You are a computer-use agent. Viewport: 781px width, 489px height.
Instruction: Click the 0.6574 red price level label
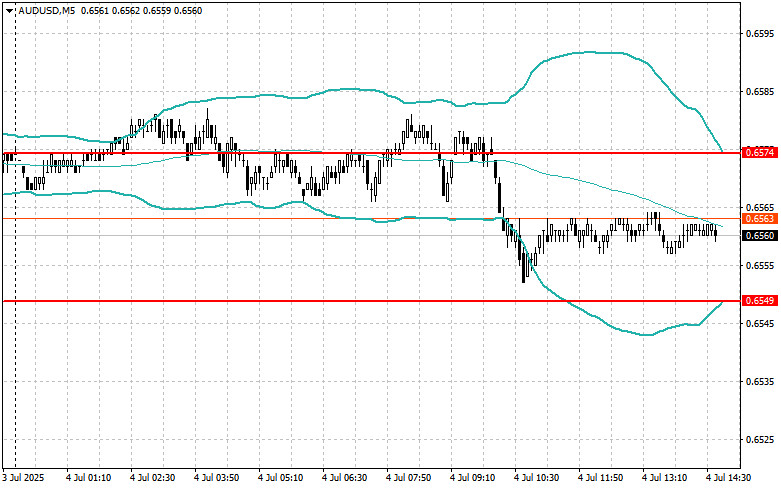[x=760, y=152]
